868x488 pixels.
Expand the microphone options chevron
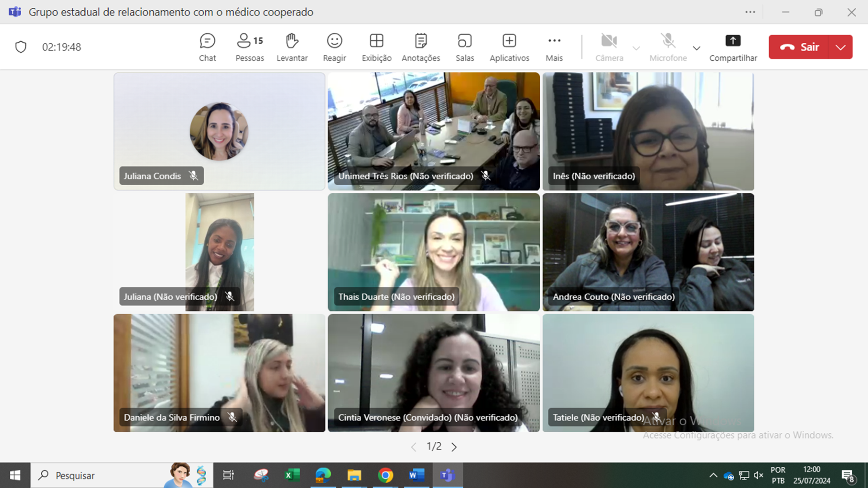696,48
